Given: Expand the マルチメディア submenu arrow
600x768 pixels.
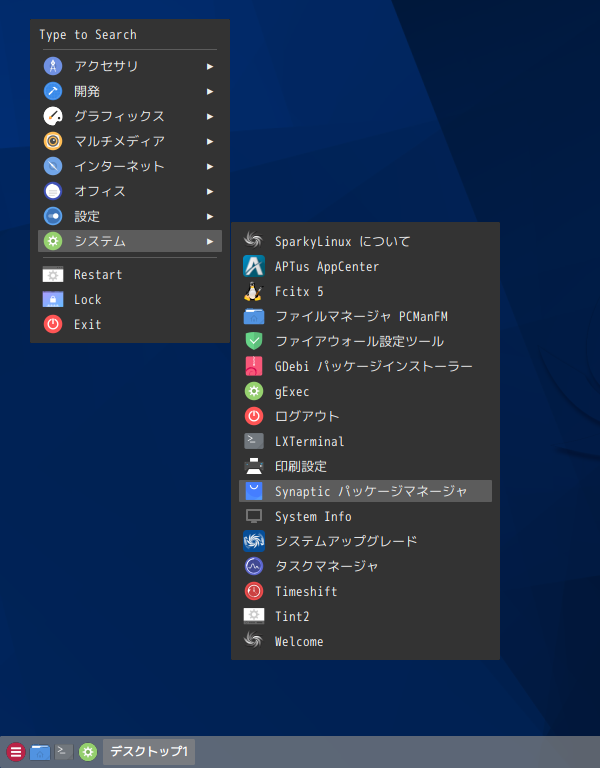Looking at the screenshot, I should (x=210, y=142).
